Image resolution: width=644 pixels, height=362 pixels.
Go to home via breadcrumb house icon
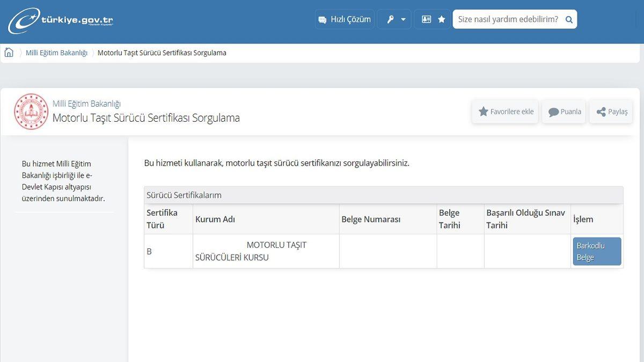pos(9,53)
